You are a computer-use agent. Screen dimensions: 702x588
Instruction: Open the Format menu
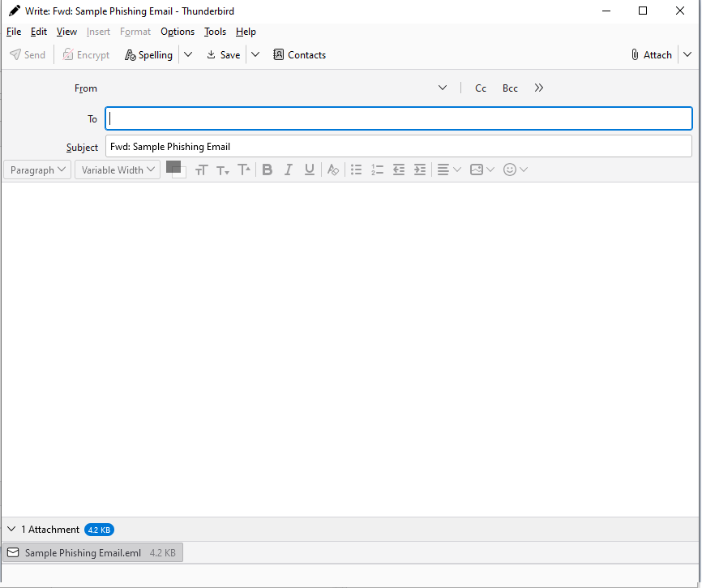[x=135, y=32]
